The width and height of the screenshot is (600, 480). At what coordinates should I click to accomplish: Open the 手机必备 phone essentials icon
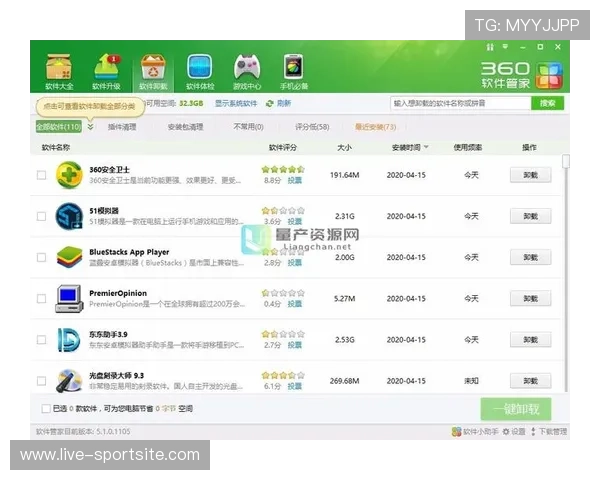click(x=294, y=72)
